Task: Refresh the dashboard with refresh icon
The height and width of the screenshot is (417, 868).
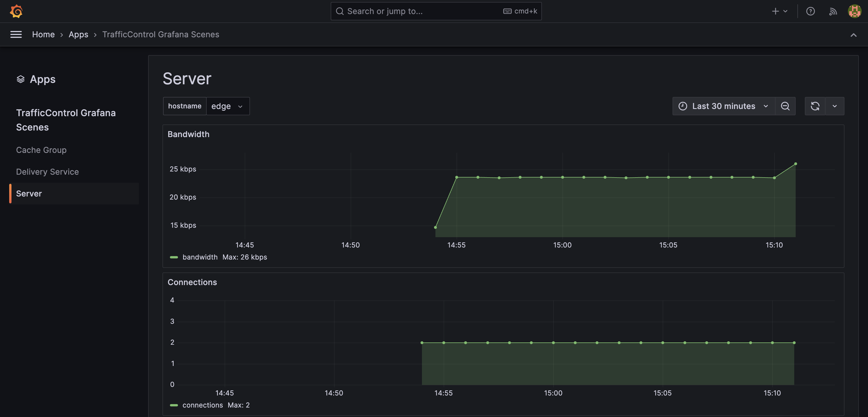Action: 815,106
